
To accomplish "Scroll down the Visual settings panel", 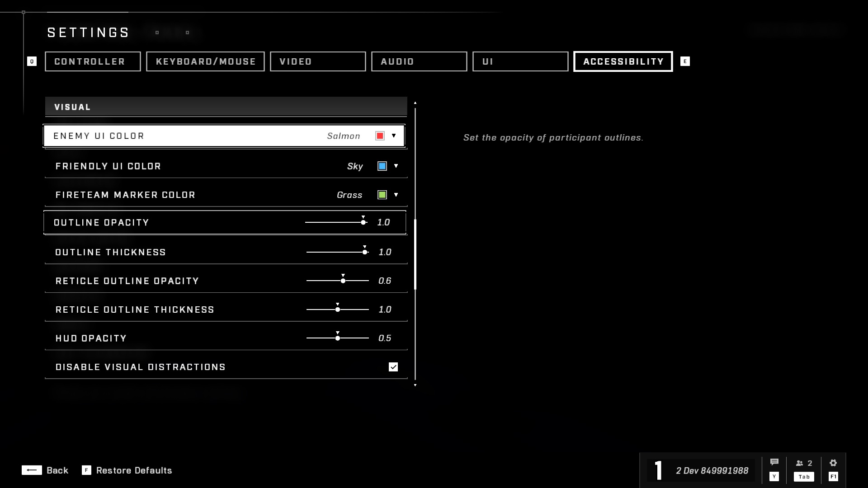I will pos(416,385).
